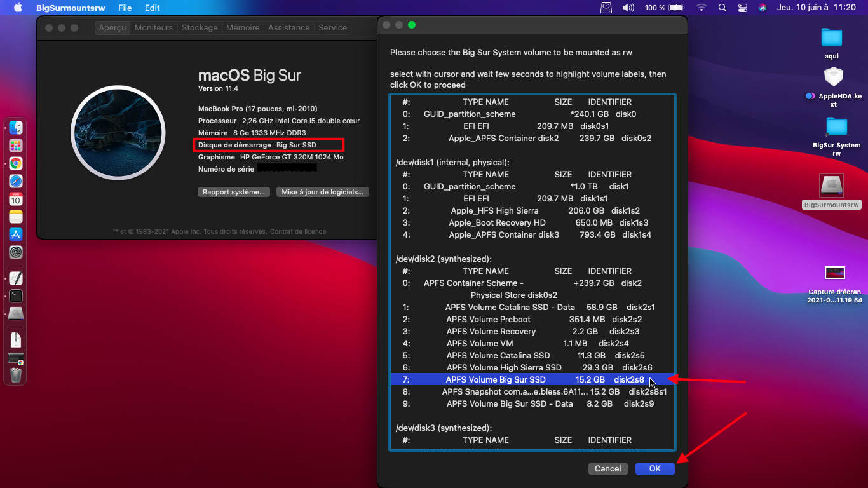Open Control Center

click(743, 8)
